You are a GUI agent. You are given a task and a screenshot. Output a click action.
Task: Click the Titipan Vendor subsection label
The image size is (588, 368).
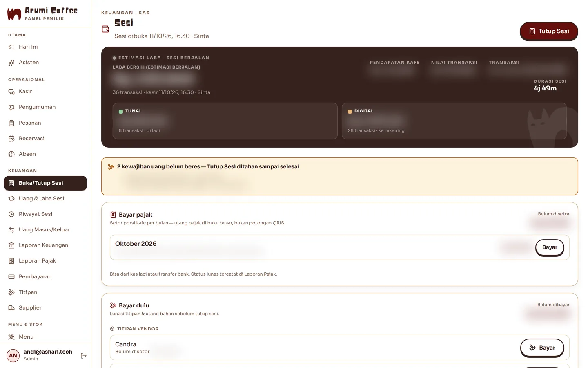point(138,329)
